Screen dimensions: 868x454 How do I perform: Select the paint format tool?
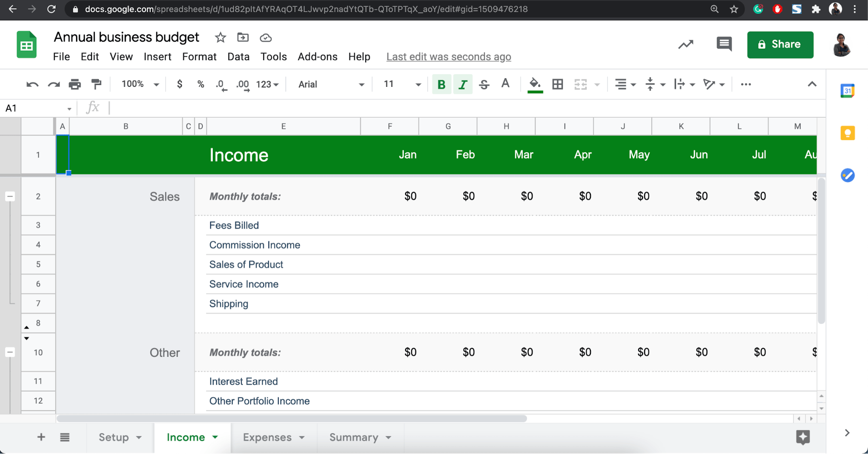click(96, 84)
